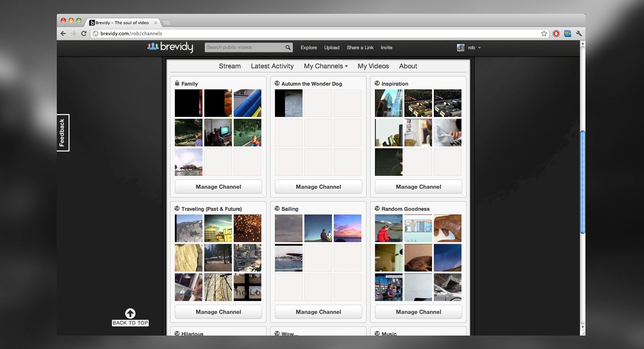Click Manage Channel under Family
644x349 pixels.
point(218,187)
